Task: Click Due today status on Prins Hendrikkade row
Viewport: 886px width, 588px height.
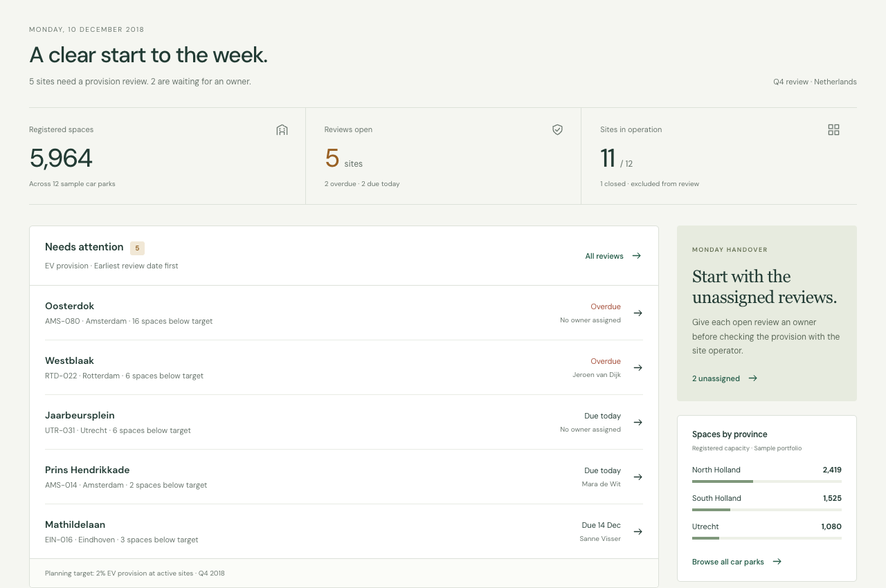Action: [x=602, y=470]
